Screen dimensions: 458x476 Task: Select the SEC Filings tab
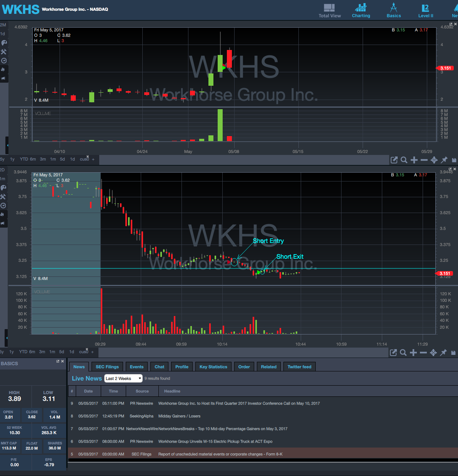(x=107, y=367)
